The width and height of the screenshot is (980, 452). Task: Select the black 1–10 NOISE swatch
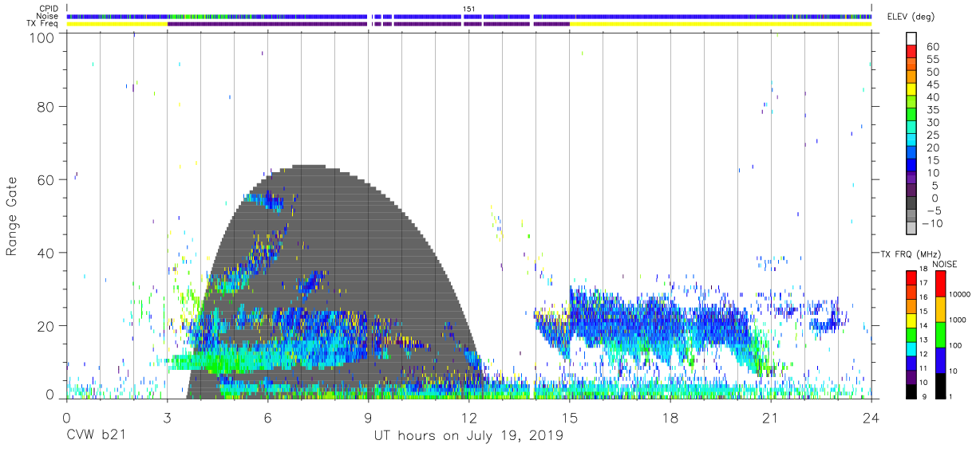coord(940,384)
